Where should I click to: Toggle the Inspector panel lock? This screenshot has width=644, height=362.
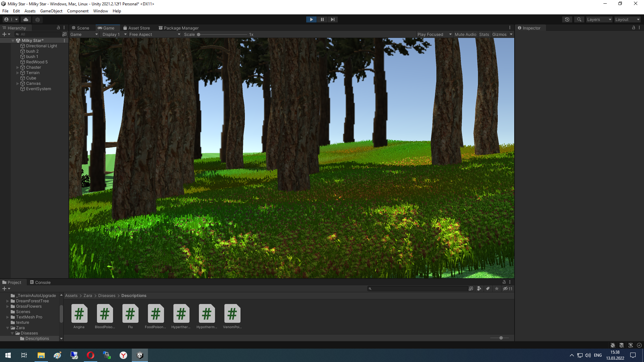pos(634,28)
